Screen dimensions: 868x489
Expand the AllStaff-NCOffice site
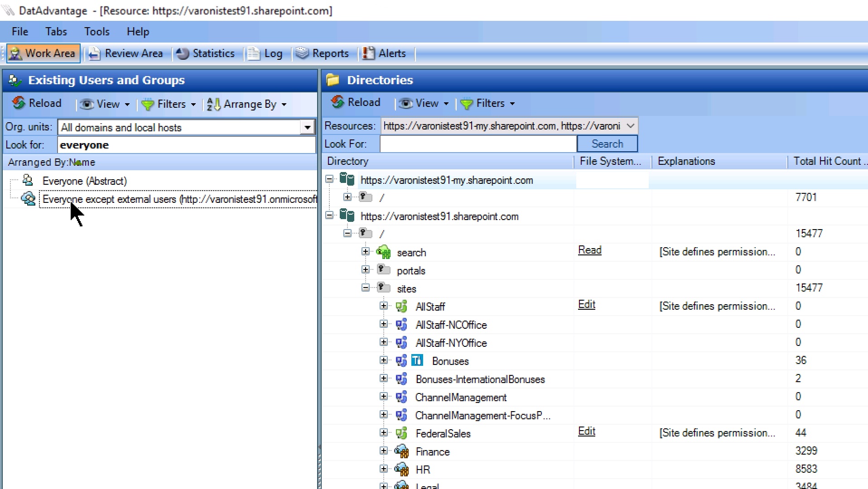click(x=384, y=324)
